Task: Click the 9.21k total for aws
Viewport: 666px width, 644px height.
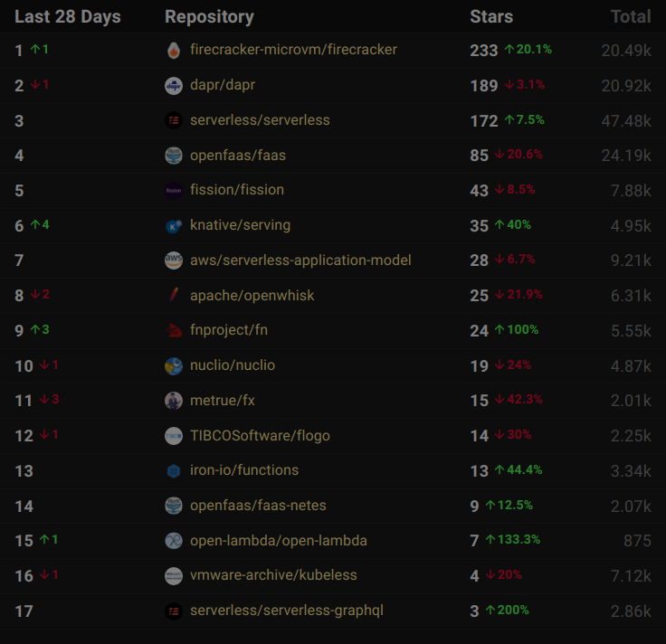Action: click(631, 260)
